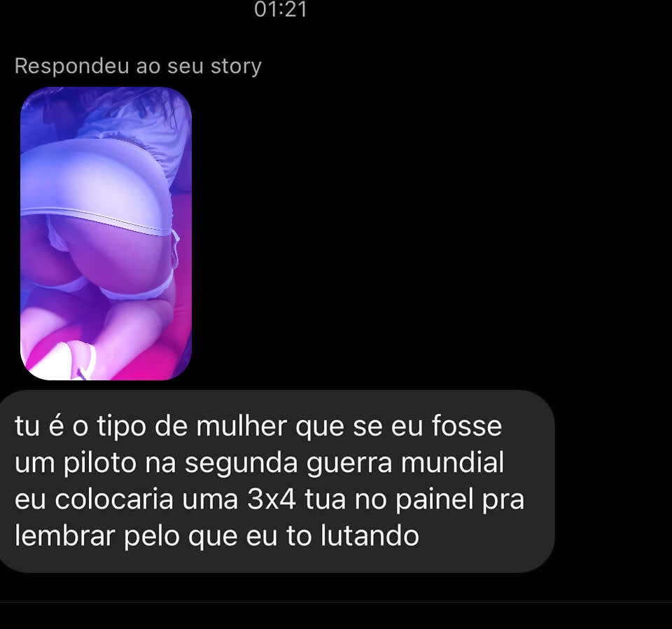The image size is (672, 629).
Task: Click the "Respondeu ao seu story" label
Action: point(138,67)
